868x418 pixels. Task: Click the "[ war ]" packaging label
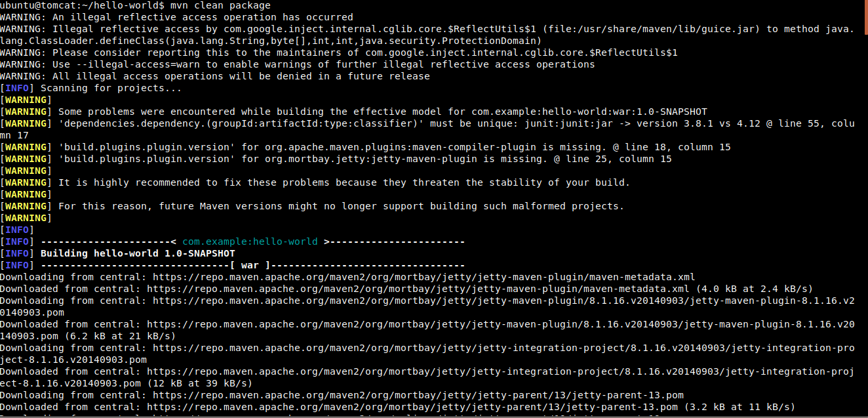250,265
